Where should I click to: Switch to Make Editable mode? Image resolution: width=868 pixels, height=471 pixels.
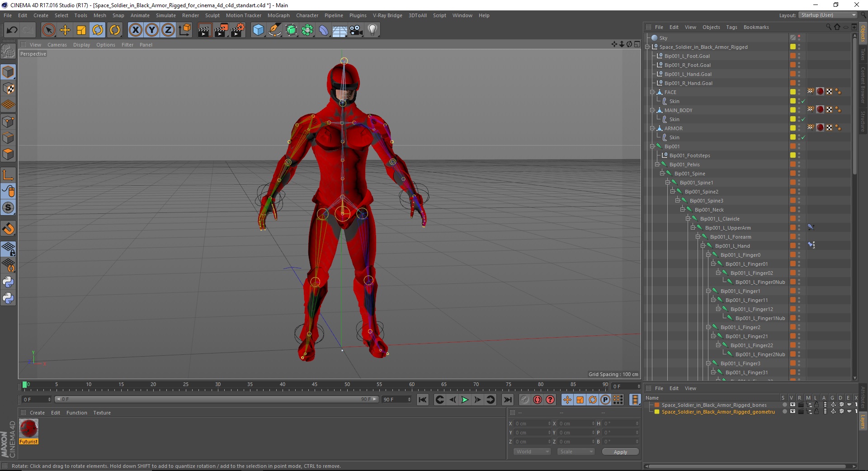click(x=8, y=52)
